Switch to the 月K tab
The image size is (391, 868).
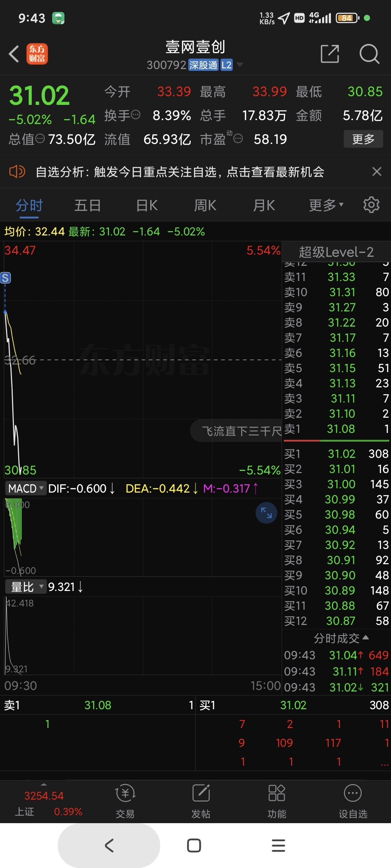(x=264, y=205)
